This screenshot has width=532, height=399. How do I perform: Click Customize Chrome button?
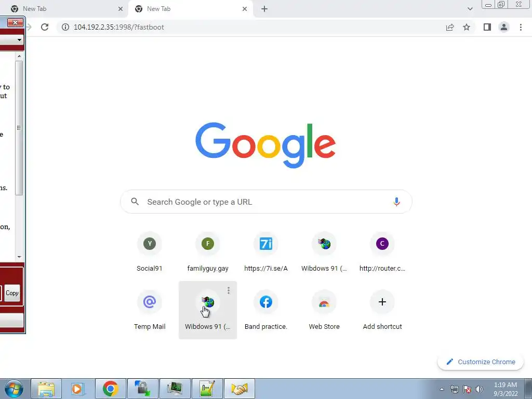coord(481,362)
